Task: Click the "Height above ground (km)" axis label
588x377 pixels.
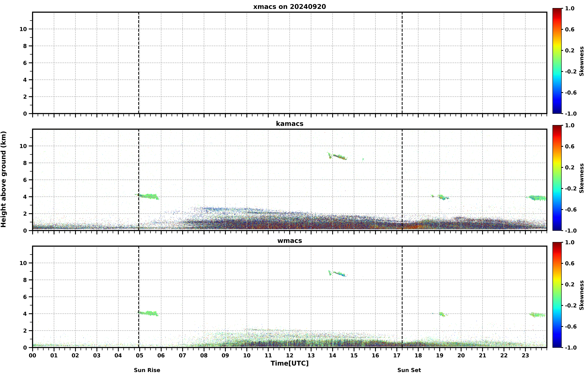Action: (3, 179)
